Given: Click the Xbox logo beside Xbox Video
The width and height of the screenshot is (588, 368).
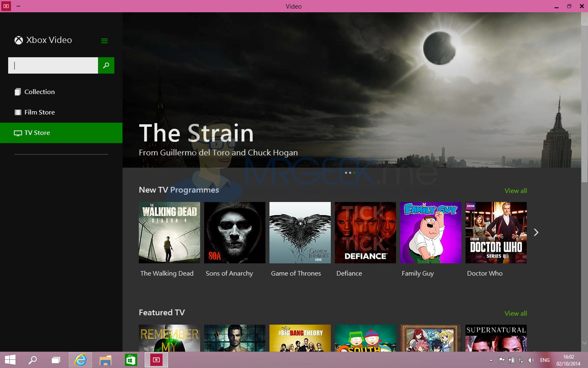Looking at the screenshot, I should coord(18,40).
